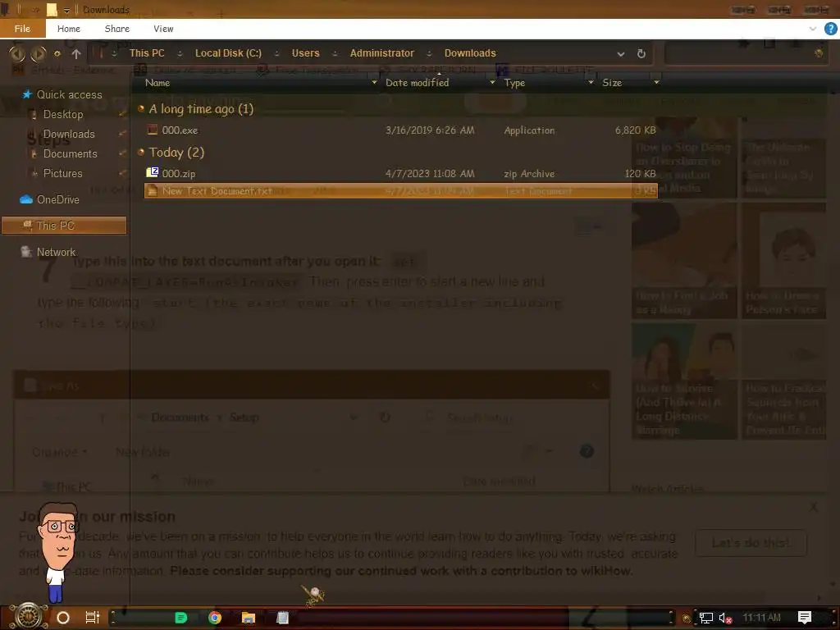Click the Network icon in navigation pane

26,252
